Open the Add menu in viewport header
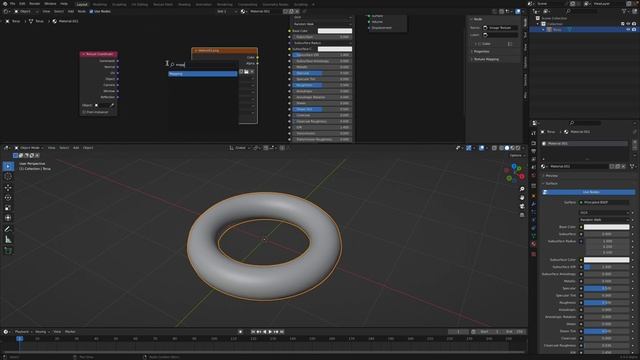 click(76, 148)
